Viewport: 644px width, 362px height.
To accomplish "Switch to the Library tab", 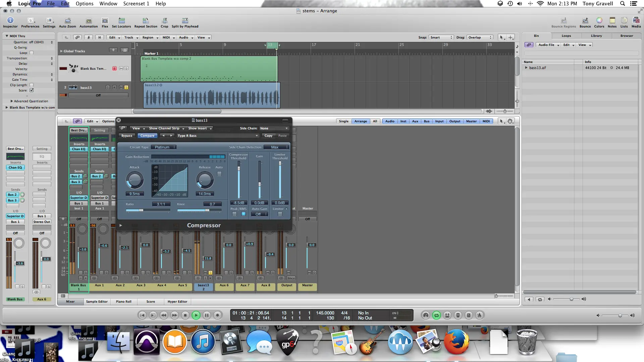I will pyautogui.click(x=596, y=36).
